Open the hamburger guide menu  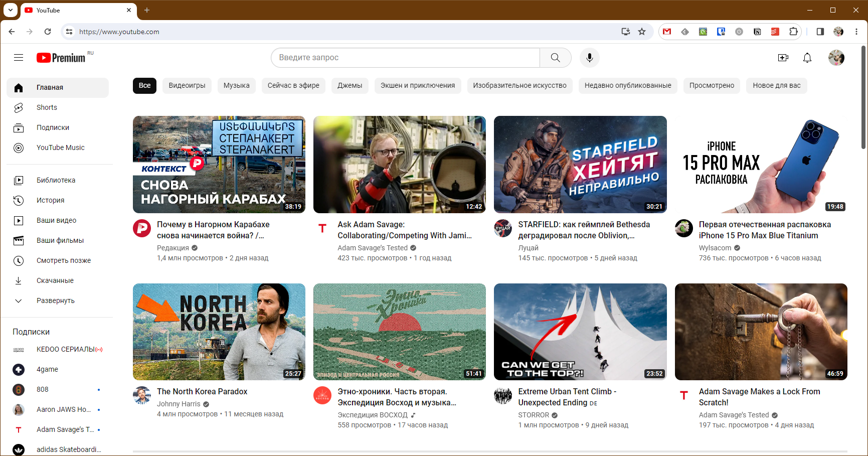click(x=19, y=58)
